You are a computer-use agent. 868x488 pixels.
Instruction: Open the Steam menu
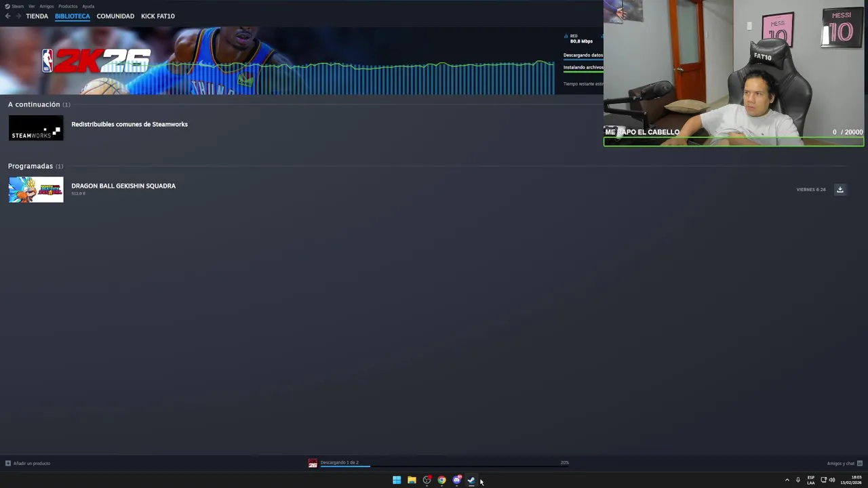click(14, 6)
